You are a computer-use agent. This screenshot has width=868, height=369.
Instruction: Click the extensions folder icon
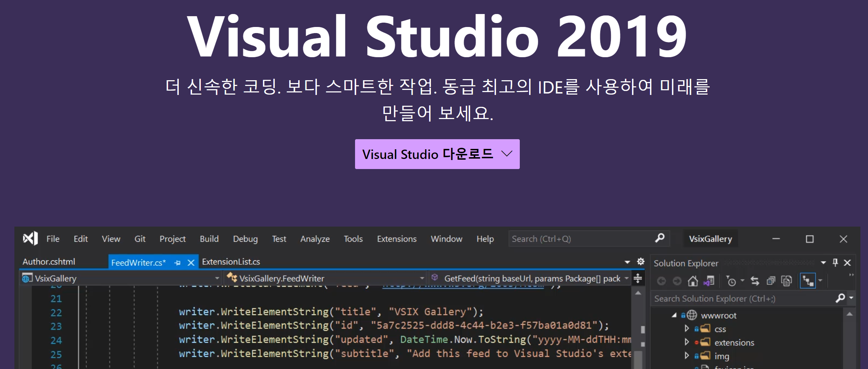pos(705,342)
